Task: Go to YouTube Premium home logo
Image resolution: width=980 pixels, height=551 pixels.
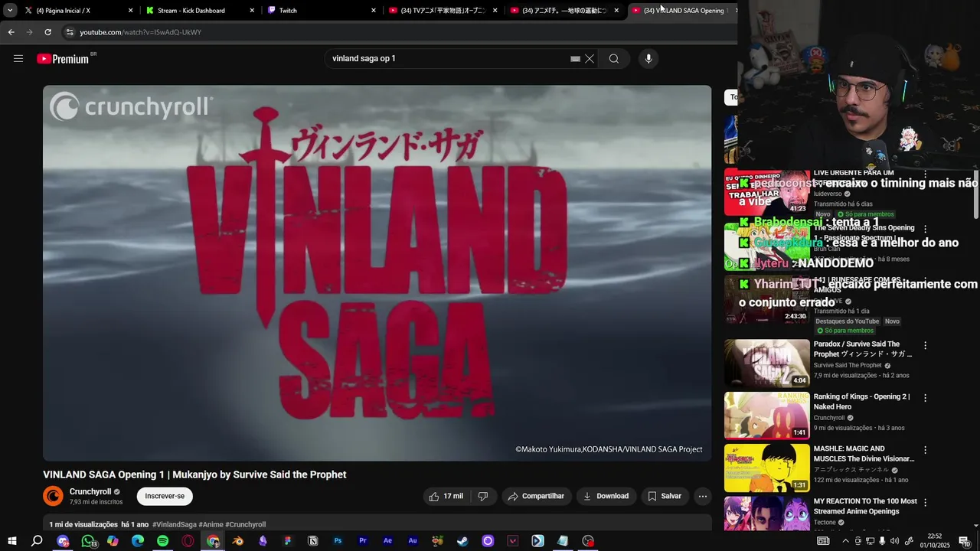Action: click(x=63, y=59)
